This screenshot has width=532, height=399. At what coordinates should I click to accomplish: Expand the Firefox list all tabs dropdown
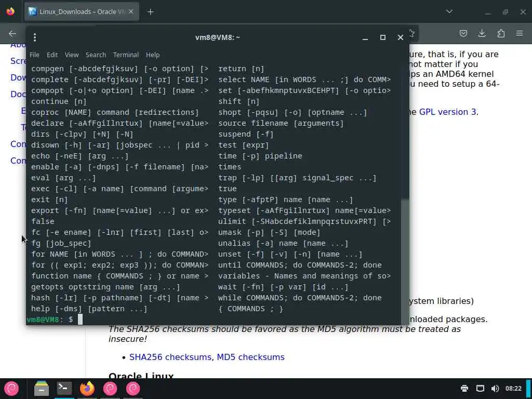click(x=449, y=11)
